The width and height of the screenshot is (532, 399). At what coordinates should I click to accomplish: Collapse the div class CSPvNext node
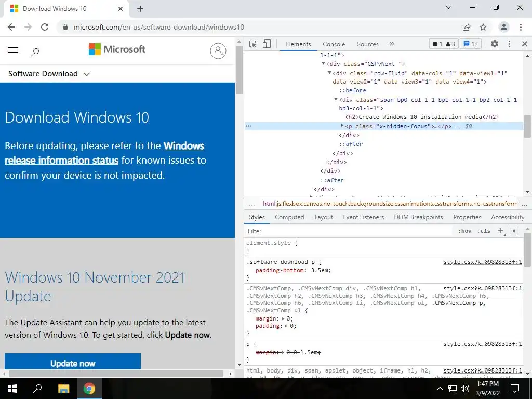(x=323, y=63)
